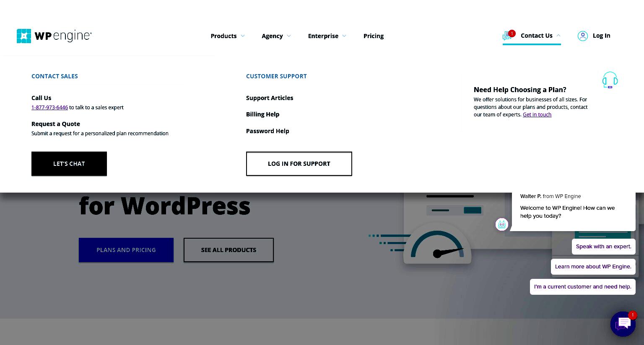This screenshot has width=644, height=345.
Task: Open the floating chat launcher bubble
Action: coord(623,324)
